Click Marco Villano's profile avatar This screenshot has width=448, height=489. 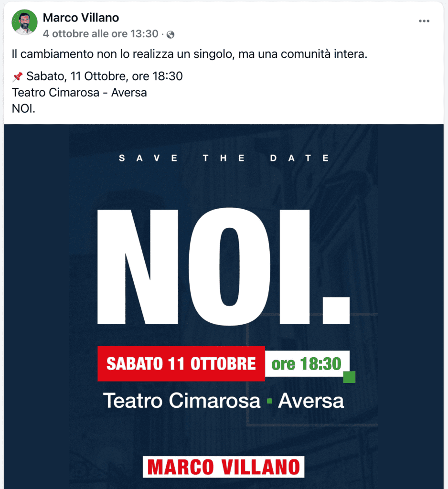(x=24, y=22)
